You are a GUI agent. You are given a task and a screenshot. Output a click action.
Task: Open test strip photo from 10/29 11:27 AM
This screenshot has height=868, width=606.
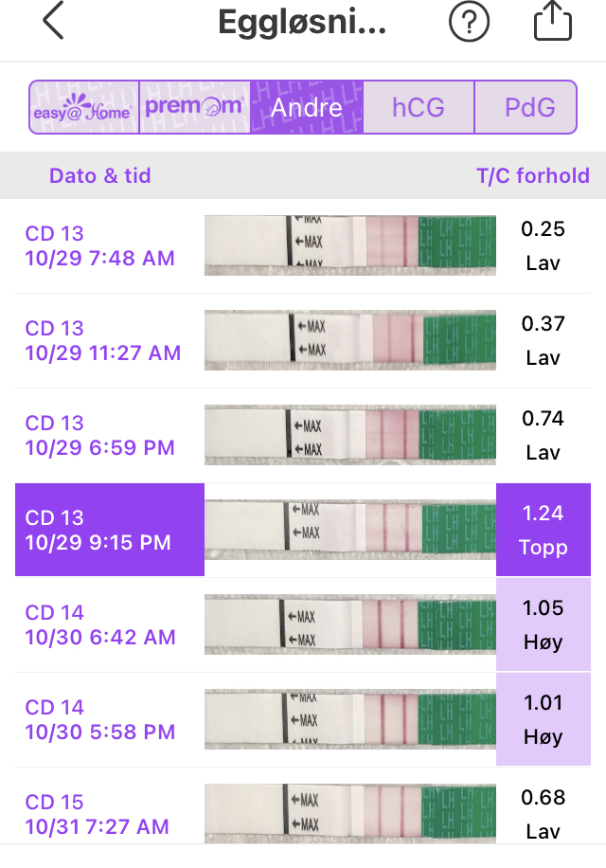tap(350, 340)
